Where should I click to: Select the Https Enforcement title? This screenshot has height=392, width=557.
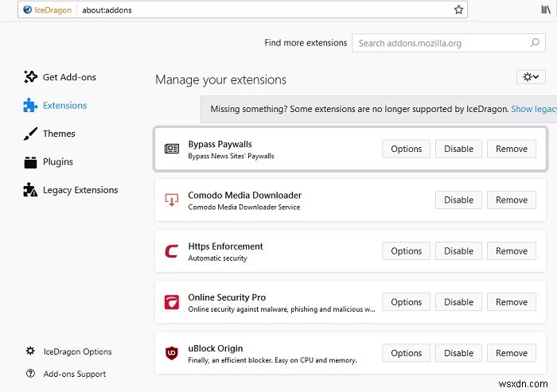225,246
